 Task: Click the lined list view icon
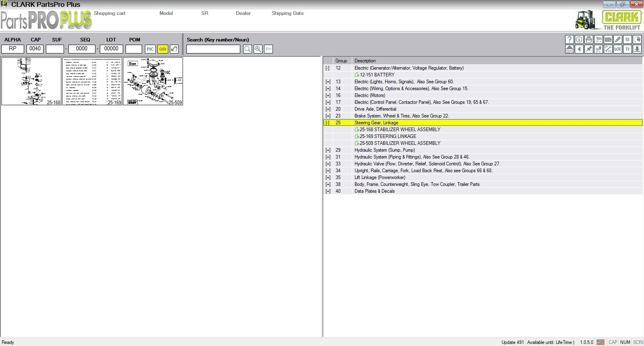pos(608,39)
